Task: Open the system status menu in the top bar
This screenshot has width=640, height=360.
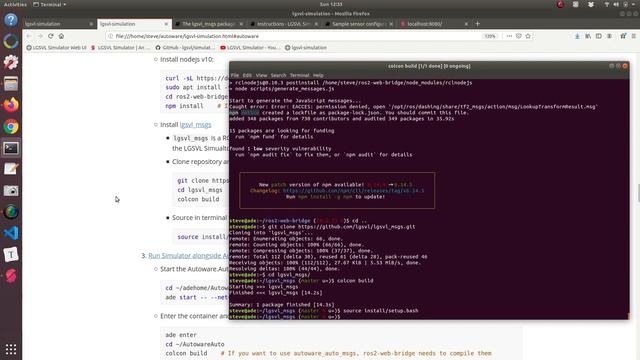Action: tap(621, 4)
